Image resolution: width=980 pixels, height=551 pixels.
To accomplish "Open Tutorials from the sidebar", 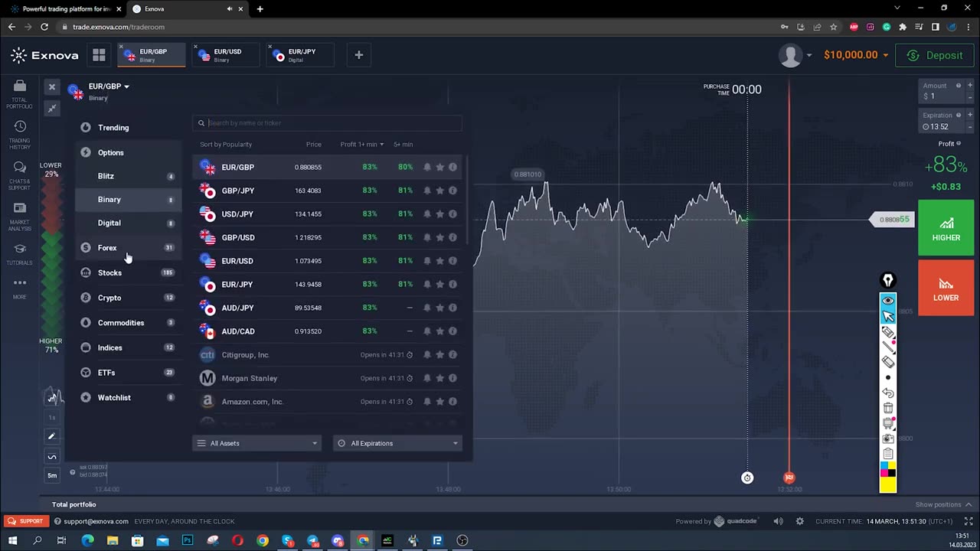I will coord(20,254).
